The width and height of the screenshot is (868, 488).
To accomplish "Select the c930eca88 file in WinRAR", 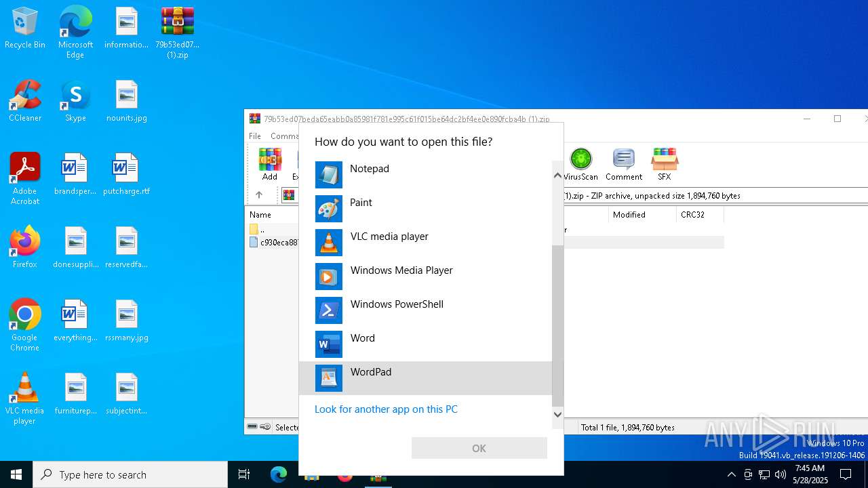I will click(273, 242).
